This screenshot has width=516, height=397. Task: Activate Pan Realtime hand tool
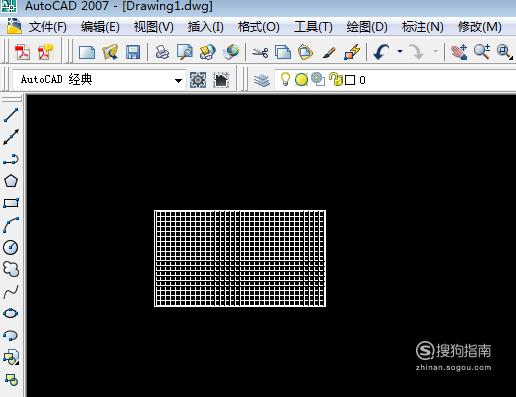coord(459,52)
